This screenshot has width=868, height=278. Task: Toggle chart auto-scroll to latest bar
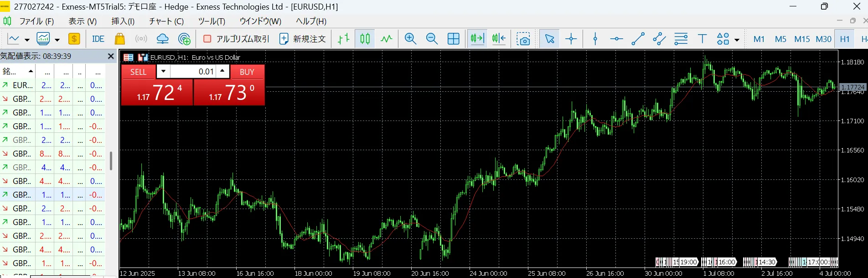(x=477, y=39)
